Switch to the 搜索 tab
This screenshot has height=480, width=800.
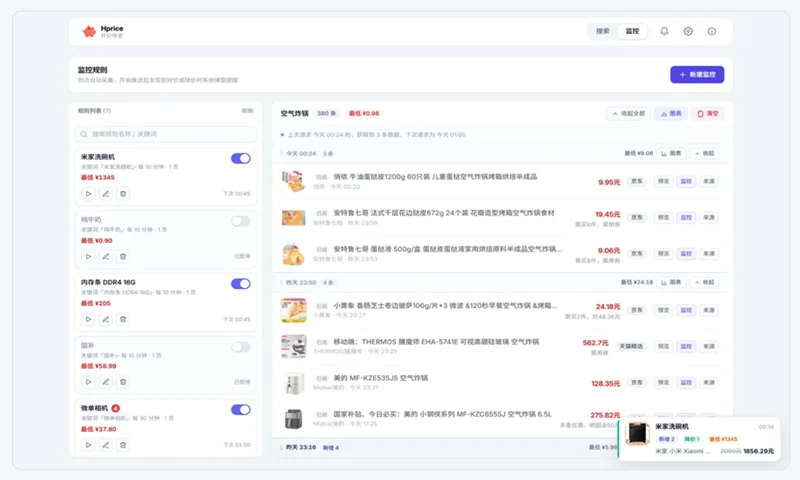click(x=603, y=31)
